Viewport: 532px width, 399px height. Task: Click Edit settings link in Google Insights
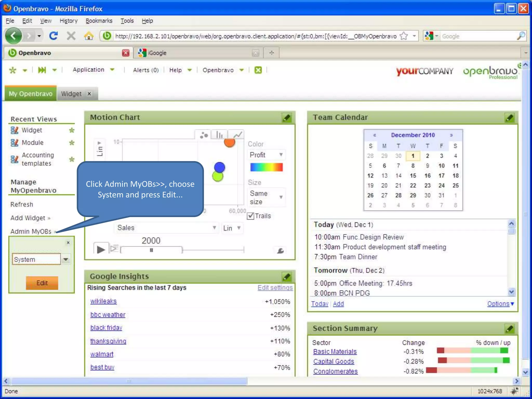275,288
